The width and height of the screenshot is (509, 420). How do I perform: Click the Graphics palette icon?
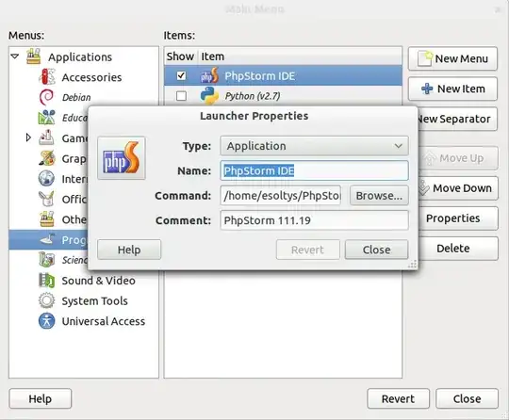click(x=46, y=158)
